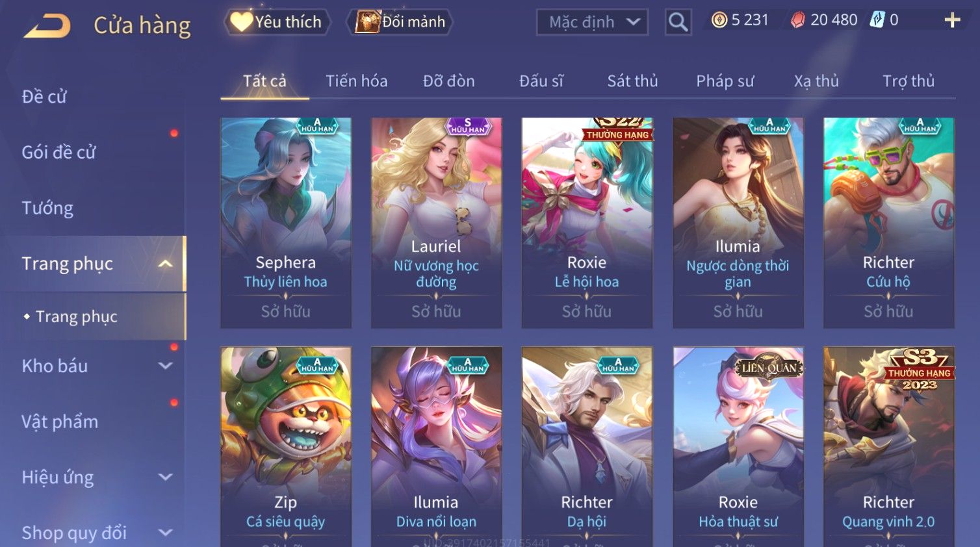Tap the back arrow beside Cửa hàng

click(x=47, y=26)
